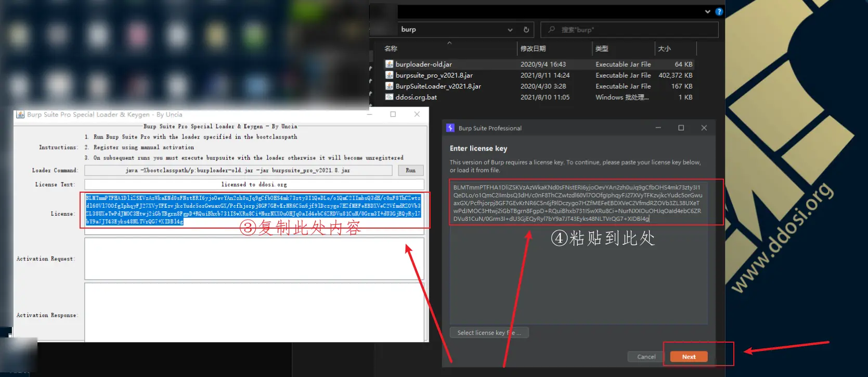Viewport: 868px width, 377px height.
Task: Click the 402,372 KB size cell
Action: click(676, 75)
